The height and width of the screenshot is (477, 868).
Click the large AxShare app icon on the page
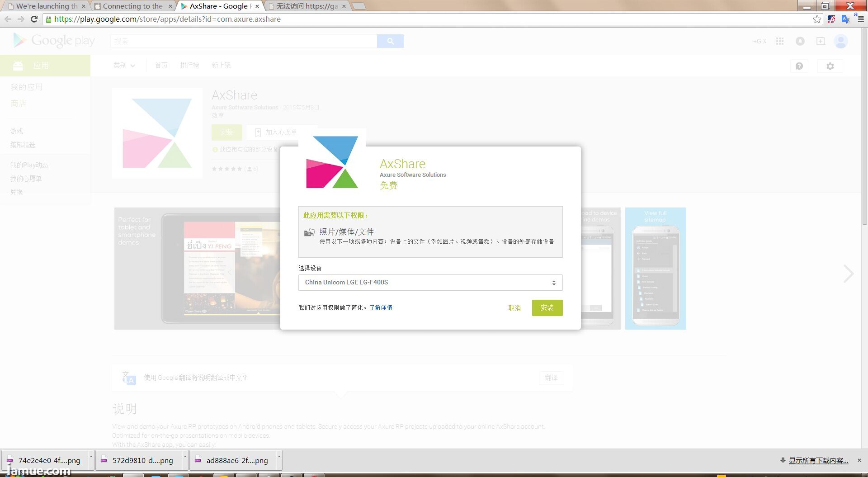[x=157, y=133]
